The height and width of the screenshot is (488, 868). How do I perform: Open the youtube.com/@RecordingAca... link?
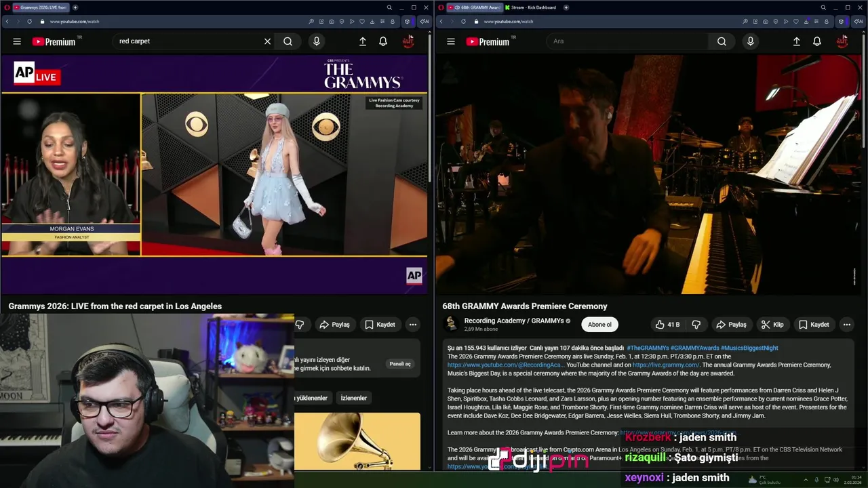(x=506, y=365)
